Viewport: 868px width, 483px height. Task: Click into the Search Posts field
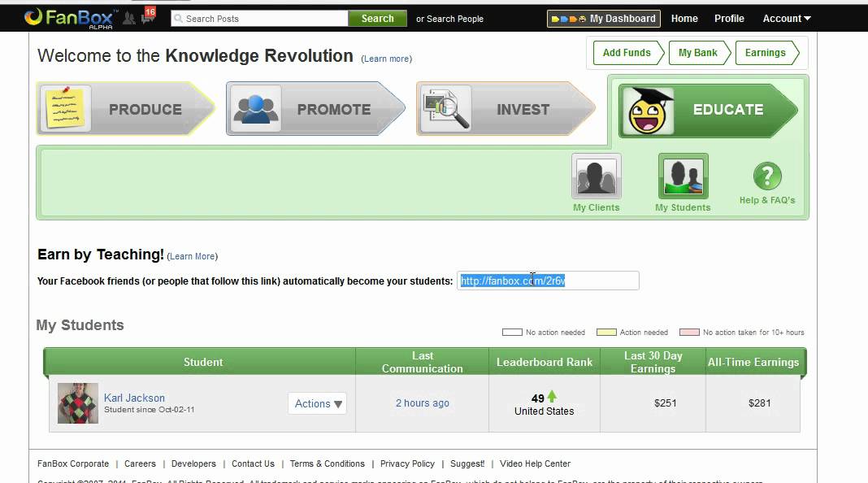259,18
